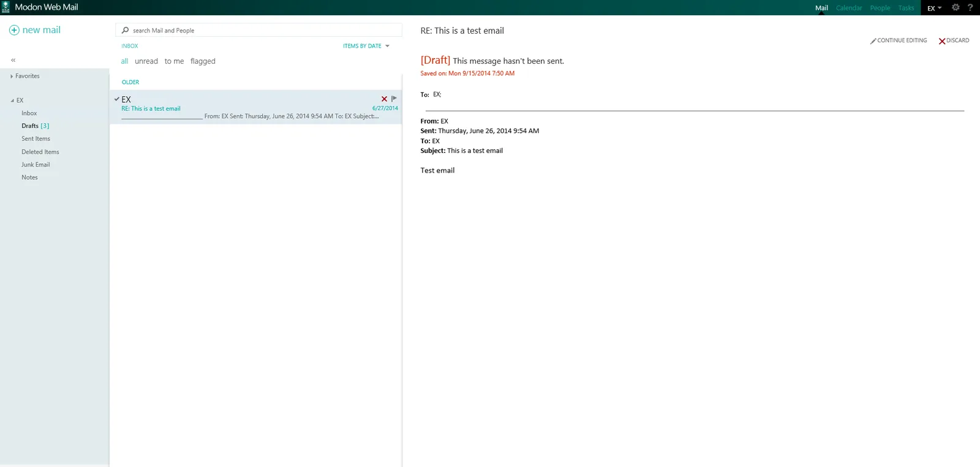Screen dimensions: 980x467
Task: Switch to Mail tab
Action: (821, 8)
